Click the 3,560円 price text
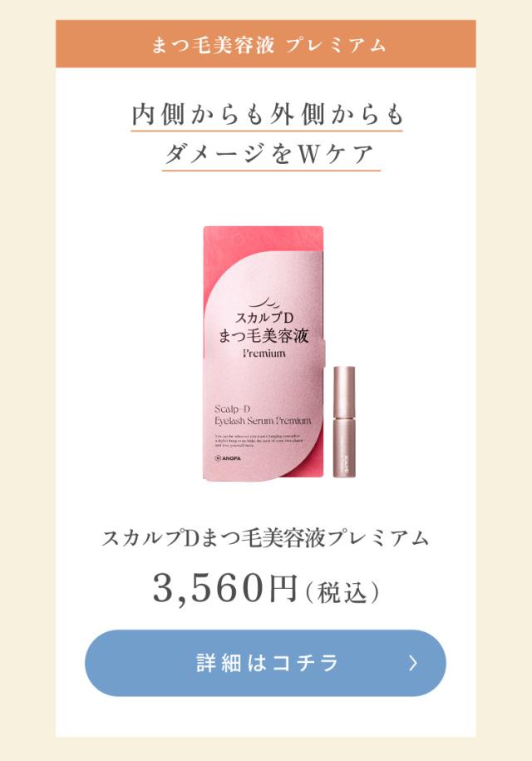 pyautogui.click(x=224, y=588)
